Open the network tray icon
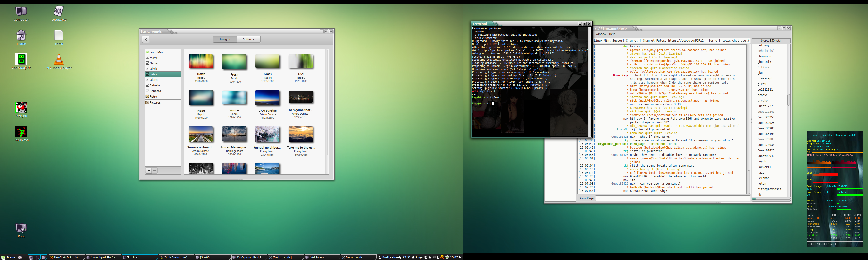Image resolution: width=868 pixels, height=260 pixels. tap(430, 257)
